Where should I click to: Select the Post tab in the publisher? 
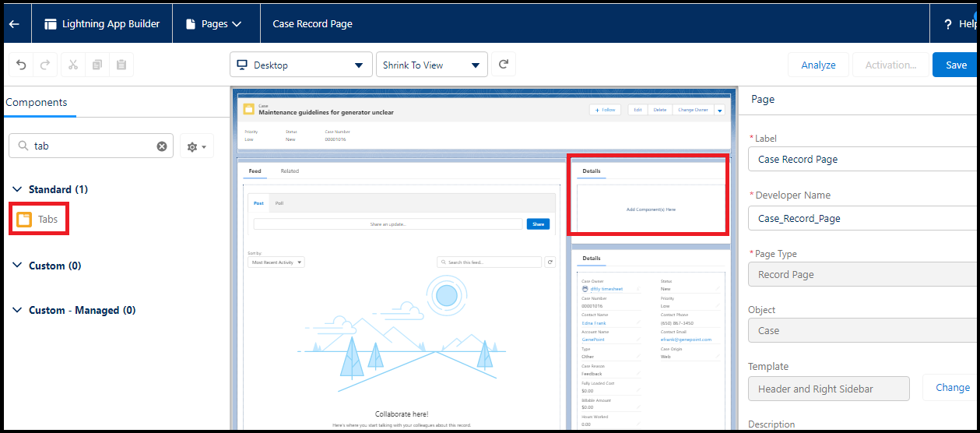pyautogui.click(x=258, y=202)
